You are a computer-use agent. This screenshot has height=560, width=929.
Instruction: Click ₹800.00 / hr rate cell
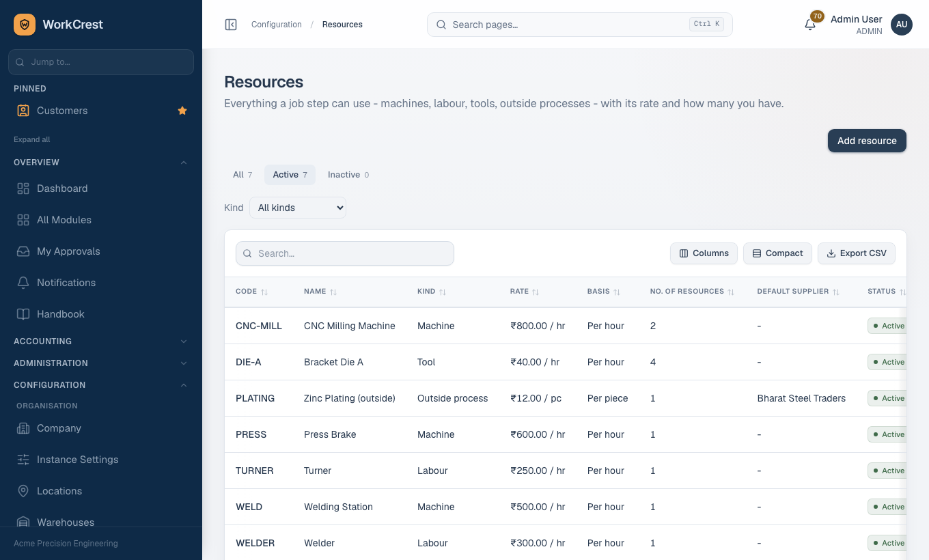[538, 326]
